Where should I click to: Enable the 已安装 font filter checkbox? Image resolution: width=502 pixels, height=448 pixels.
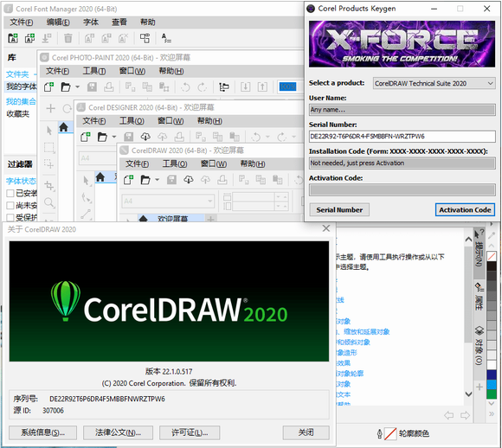click(10, 193)
